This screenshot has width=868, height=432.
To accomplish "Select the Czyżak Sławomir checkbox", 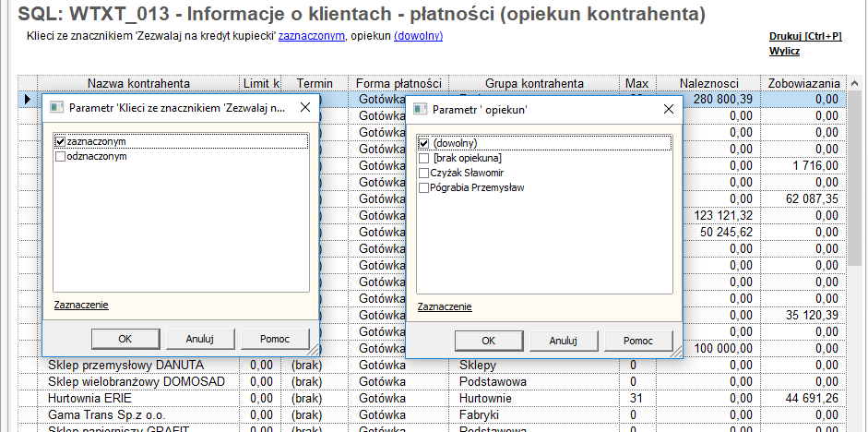I will 424,174.
